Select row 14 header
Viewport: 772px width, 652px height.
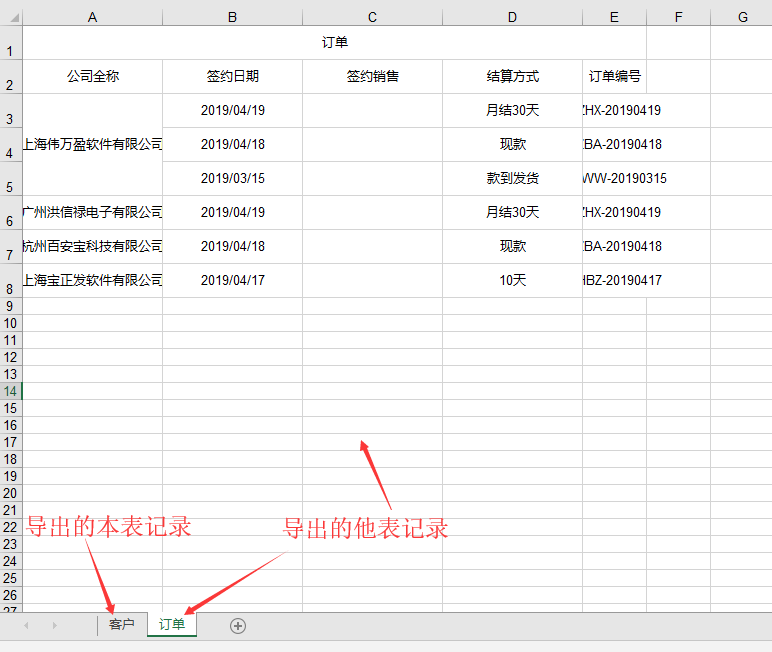pyautogui.click(x=11, y=391)
